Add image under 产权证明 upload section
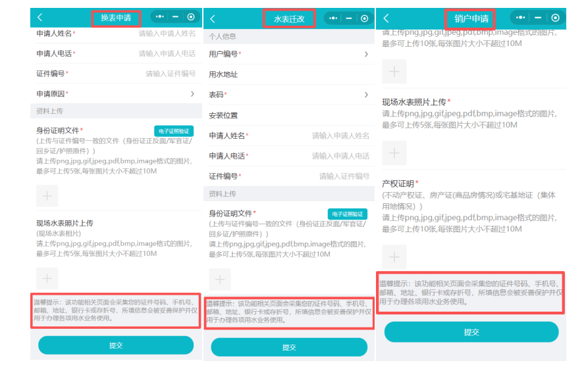The width and height of the screenshot is (588, 367). (x=394, y=257)
